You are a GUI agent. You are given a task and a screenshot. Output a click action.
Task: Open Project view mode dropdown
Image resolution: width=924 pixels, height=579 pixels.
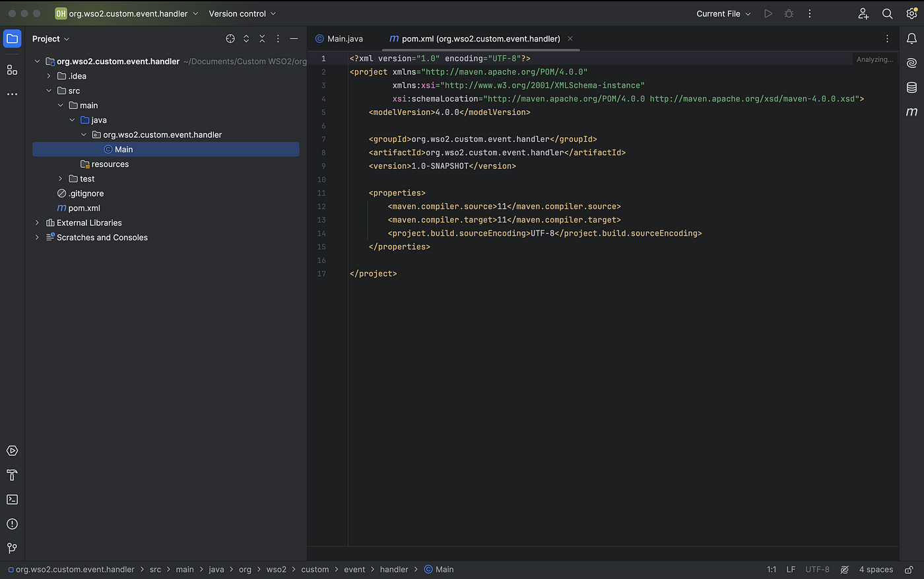point(51,39)
